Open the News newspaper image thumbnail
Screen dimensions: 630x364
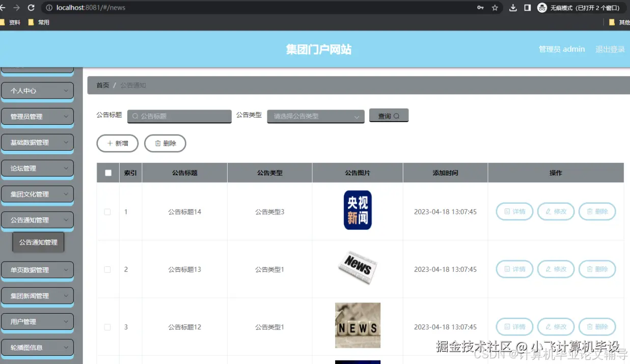coord(358,267)
